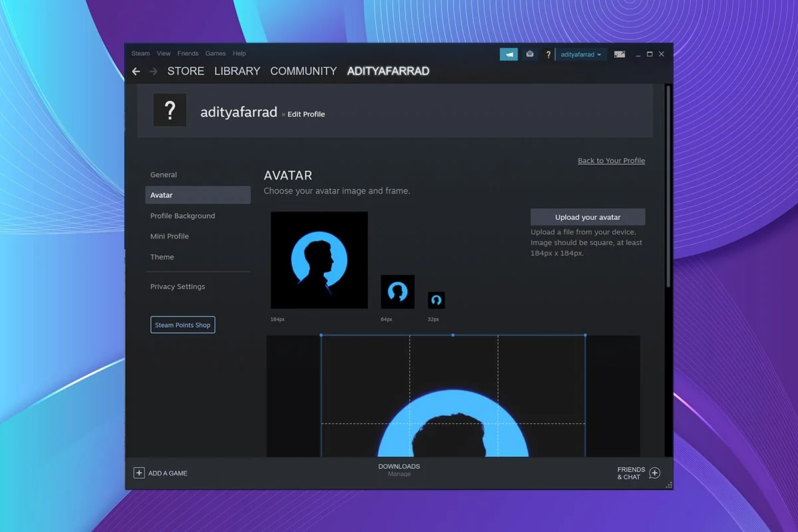Switch to the COMMUNITY tab
Image resolution: width=798 pixels, height=532 pixels.
click(x=303, y=71)
